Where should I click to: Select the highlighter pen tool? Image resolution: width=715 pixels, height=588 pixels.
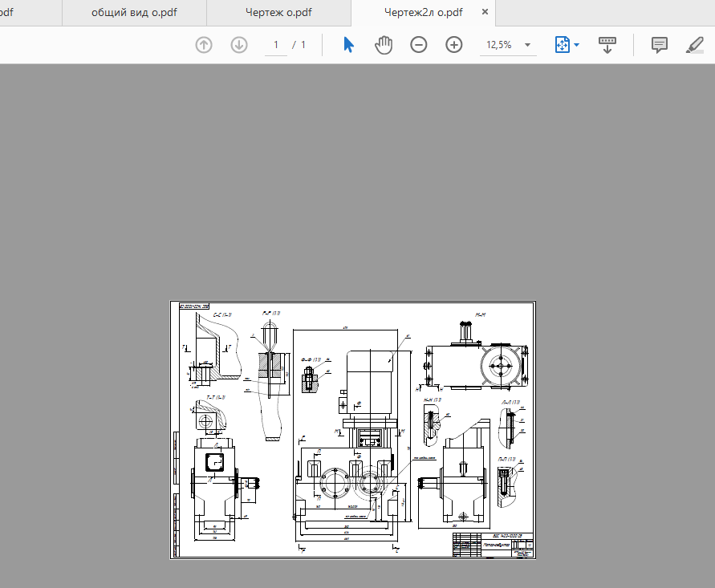[694, 45]
